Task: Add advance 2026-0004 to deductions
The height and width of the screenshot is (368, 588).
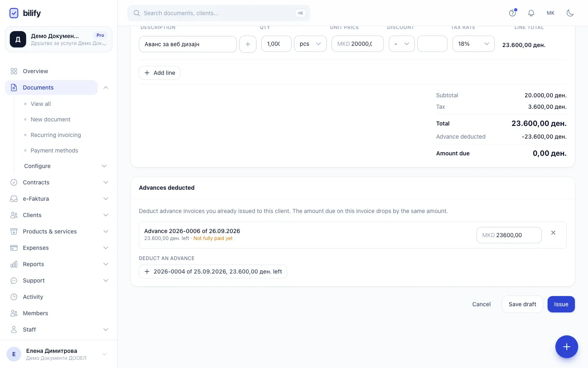Action: [x=213, y=272]
